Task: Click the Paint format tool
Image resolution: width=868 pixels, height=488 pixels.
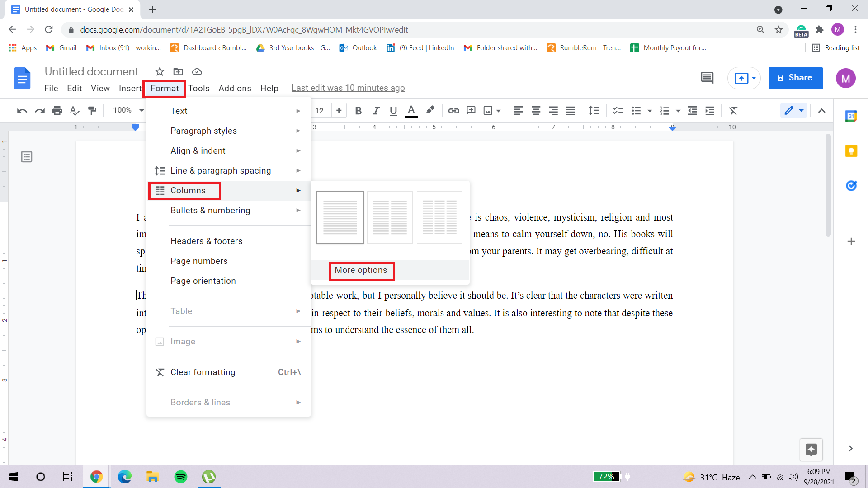Action: [92, 111]
